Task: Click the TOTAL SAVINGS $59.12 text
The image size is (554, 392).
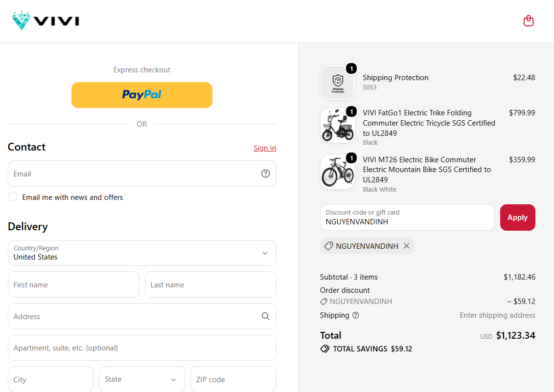Action: pos(372,349)
